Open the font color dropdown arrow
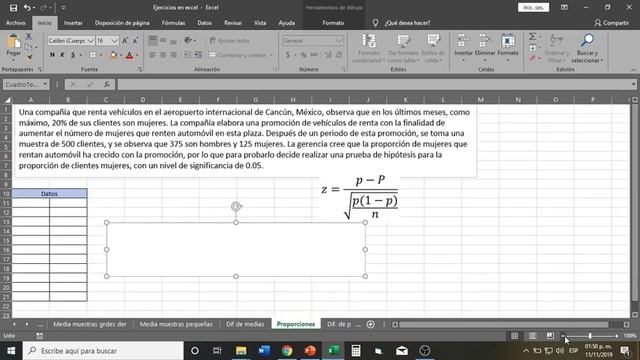Screen dimensions: 640x360 point(137,55)
